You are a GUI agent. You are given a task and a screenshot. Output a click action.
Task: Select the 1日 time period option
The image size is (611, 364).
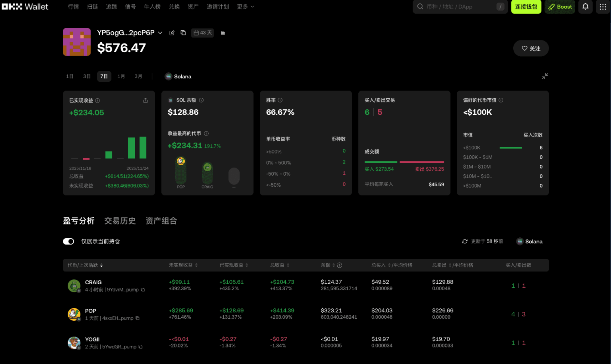point(70,76)
